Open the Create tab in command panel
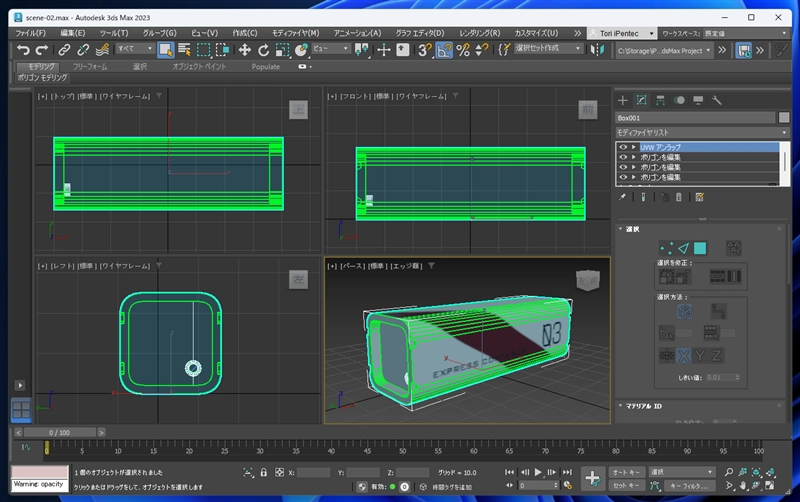800x502 pixels. tap(622, 100)
